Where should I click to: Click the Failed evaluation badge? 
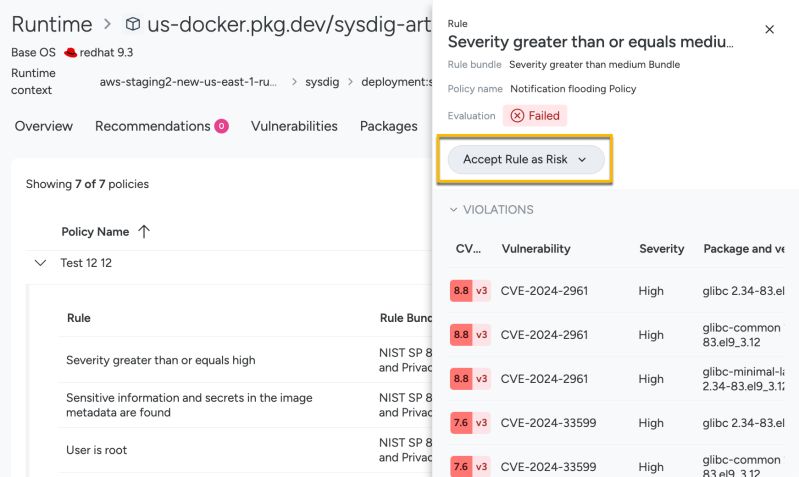(x=535, y=116)
